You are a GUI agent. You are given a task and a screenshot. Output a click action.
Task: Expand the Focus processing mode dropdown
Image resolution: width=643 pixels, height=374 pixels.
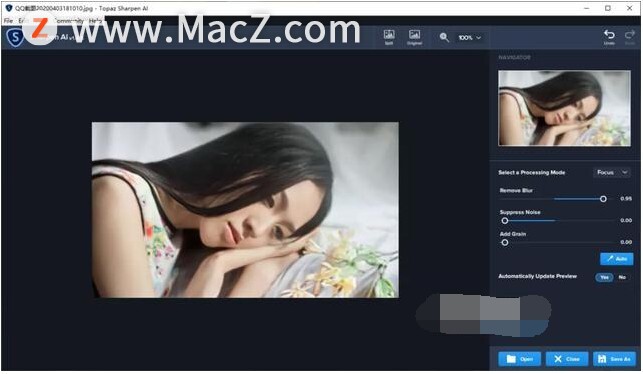click(611, 172)
